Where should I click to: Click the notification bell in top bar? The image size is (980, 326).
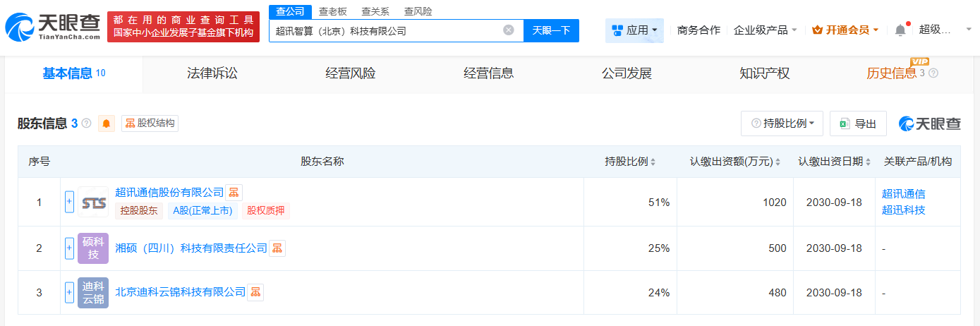click(900, 30)
